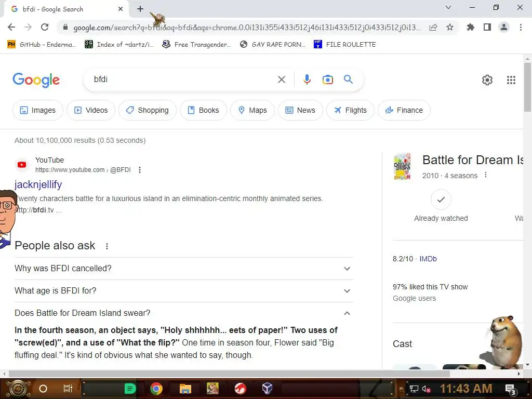The image size is (532, 399).
Task: Open Google quick settings gear
Action: click(487, 80)
